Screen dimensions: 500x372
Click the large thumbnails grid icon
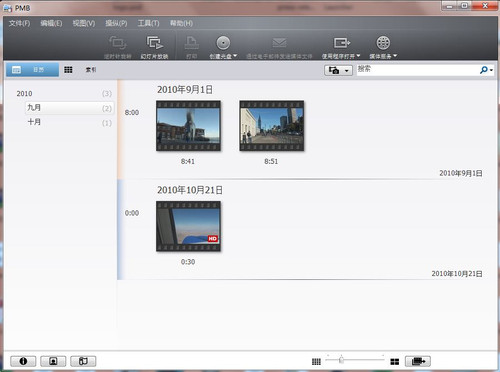point(395,362)
